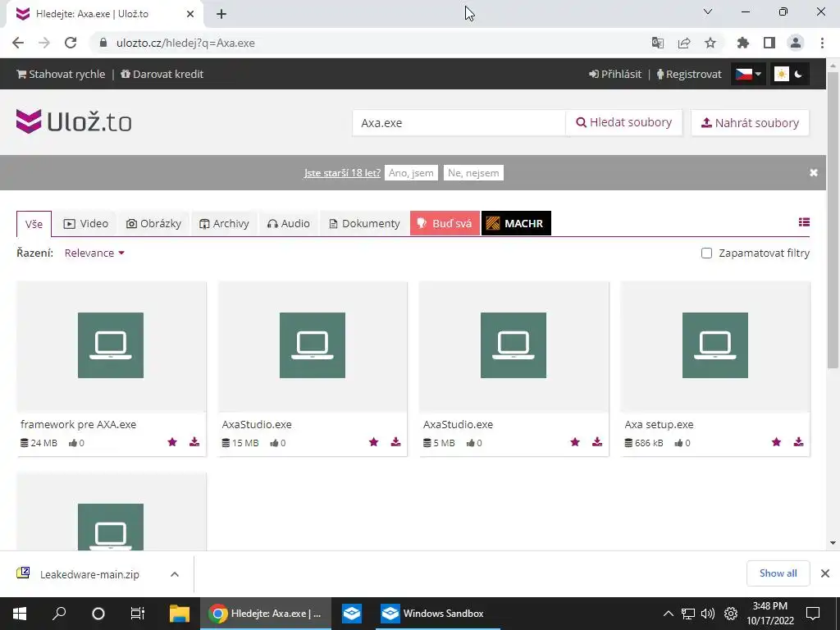Click Nahrát soubory upload button
The height and width of the screenshot is (630, 840).
[750, 123]
